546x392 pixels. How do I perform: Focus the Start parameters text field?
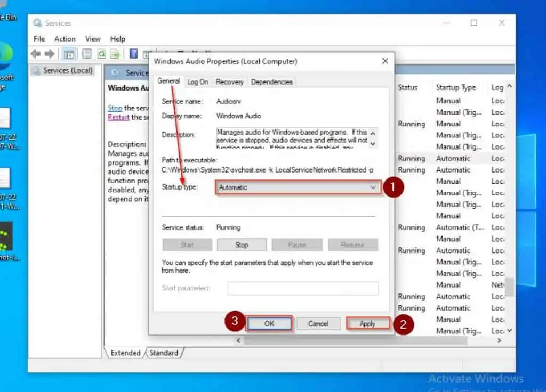coord(302,288)
